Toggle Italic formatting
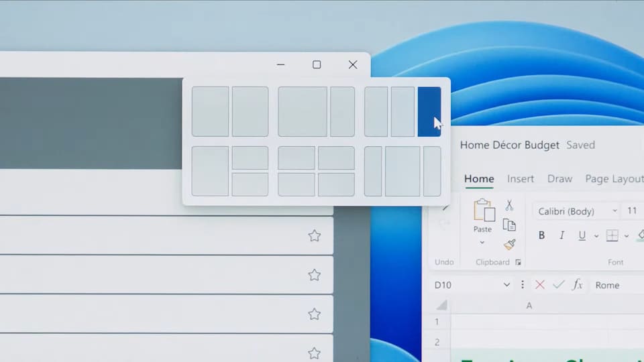 click(x=561, y=235)
